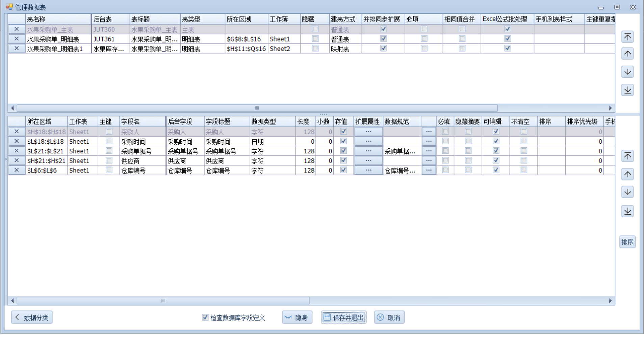Click 数据分类 back button
Image resolution: width=644 pixels, height=339 pixels.
tap(32, 317)
